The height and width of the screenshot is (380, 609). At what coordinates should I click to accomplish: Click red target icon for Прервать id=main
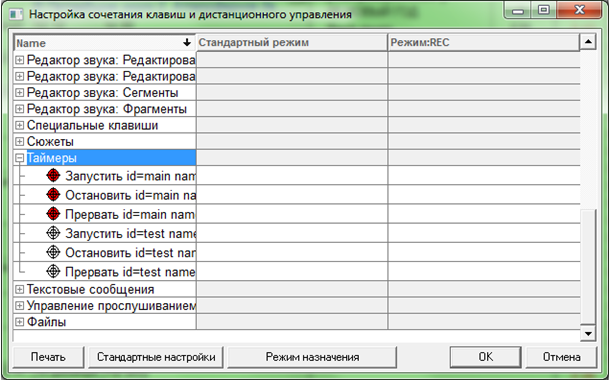tap(53, 214)
